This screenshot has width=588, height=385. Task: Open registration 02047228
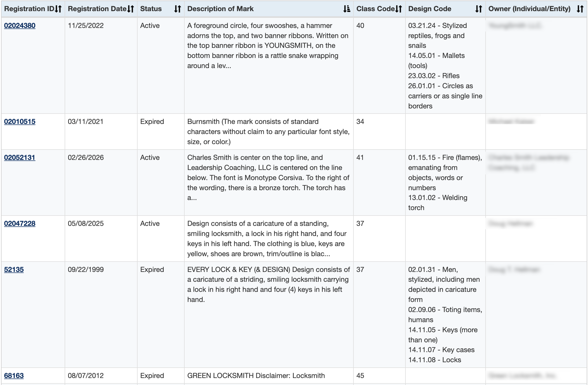pyautogui.click(x=20, y=224)
